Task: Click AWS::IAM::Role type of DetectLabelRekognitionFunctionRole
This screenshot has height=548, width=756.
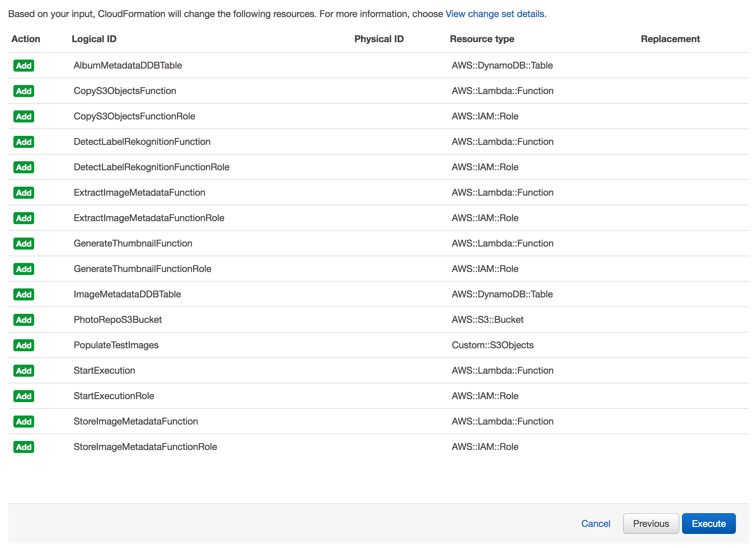Action: click(x=485, y=167)
